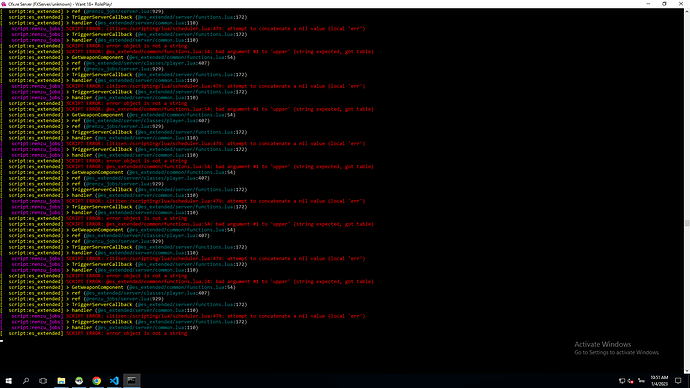Open the Windows Start menu

click(x=9, y=381)
